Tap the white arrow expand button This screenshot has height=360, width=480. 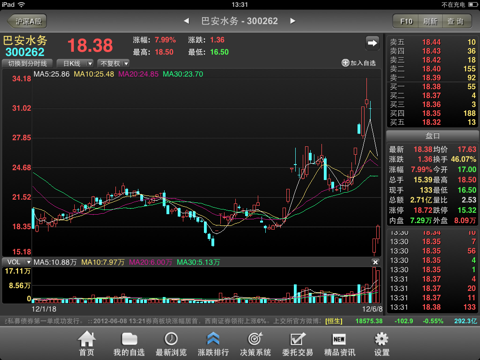372,43
